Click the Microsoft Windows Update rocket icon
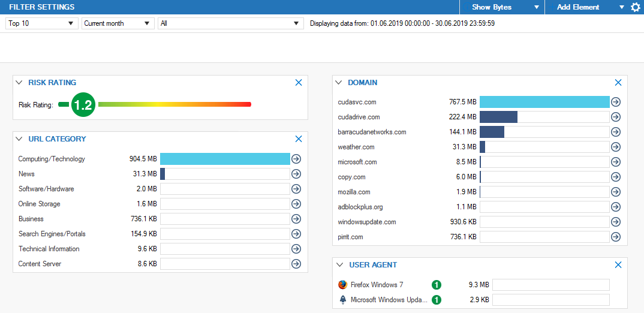This screenshot has width=644, height=313. [342, 300]
